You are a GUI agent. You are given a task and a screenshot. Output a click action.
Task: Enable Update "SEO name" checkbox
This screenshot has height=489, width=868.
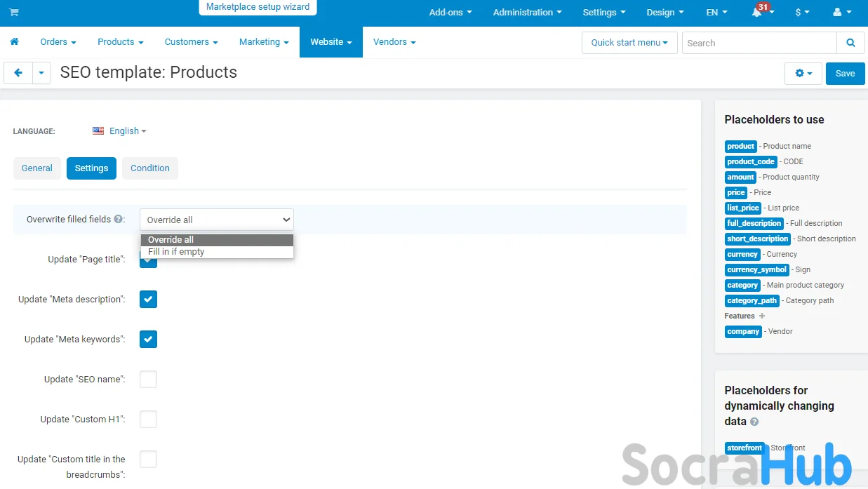tap(148, 380)
